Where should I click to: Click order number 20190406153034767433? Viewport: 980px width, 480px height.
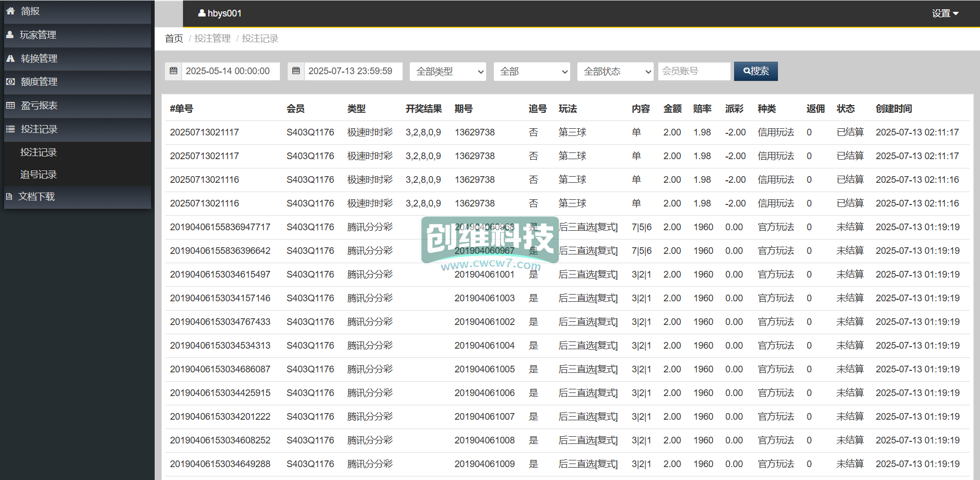point(220,322)
